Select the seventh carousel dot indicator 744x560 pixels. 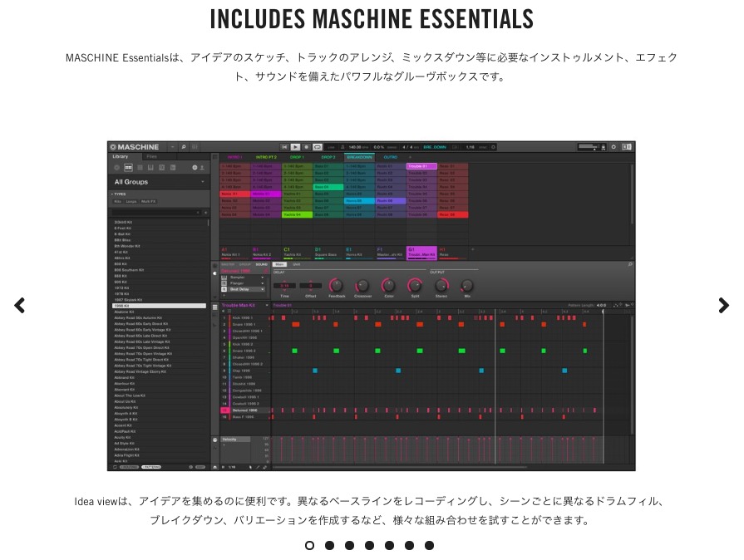click(429, 545)
